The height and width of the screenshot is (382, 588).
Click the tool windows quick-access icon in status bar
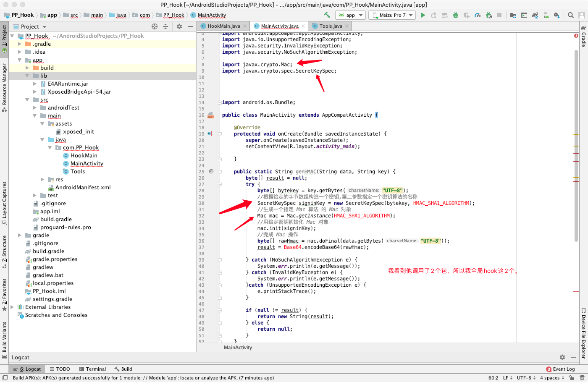(5, 378)
